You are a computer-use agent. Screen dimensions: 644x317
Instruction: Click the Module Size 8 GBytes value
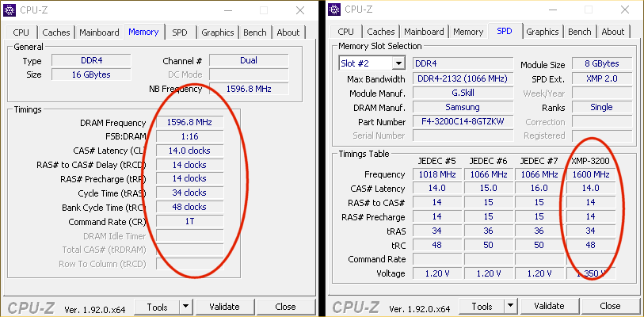pyautogui.click(x=602, y=63)
